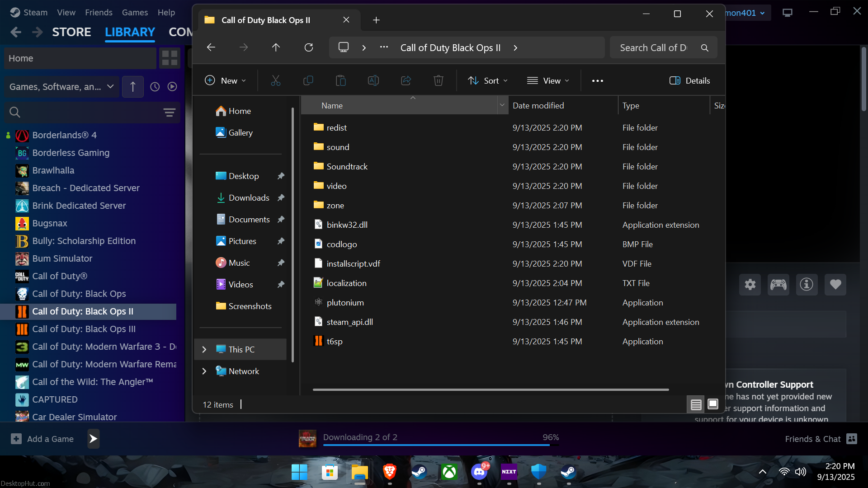868x488 pixels.
Task: Switch to details list view layout button
Action: 696,404
